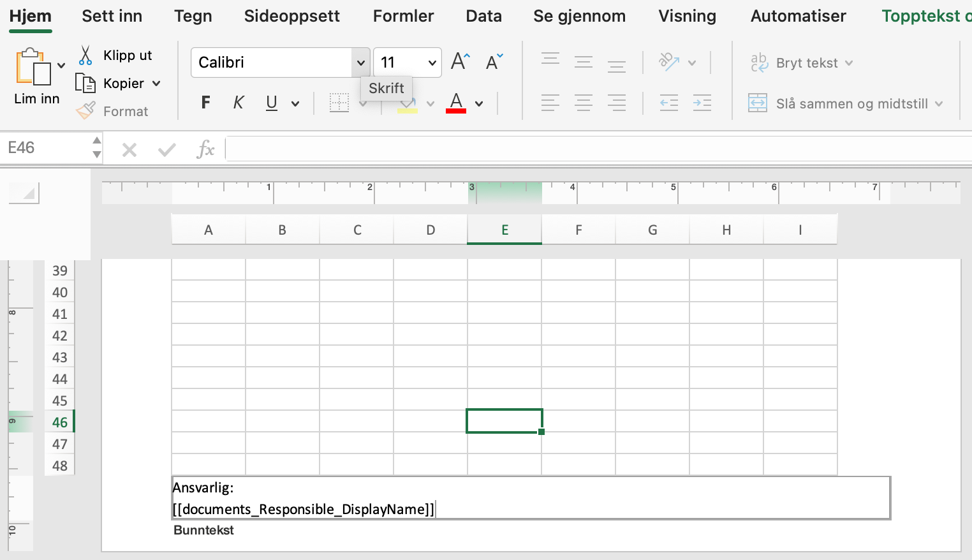Decrease font size with smaller A icon

(494, 62)
